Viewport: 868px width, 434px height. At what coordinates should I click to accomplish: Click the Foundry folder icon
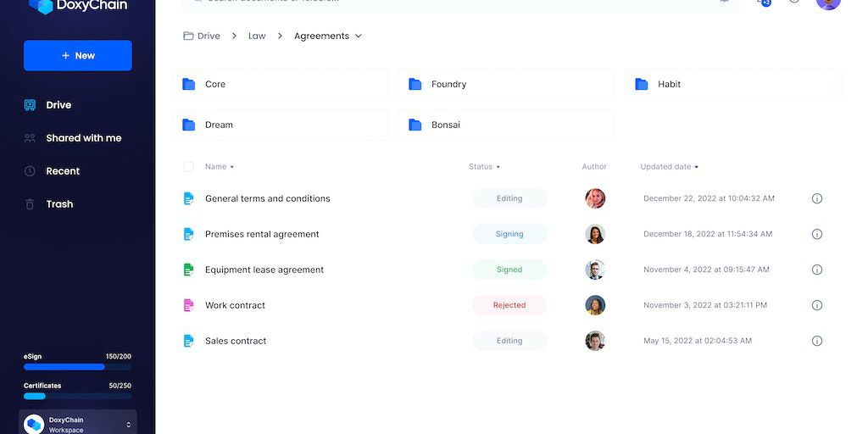tap(415, 84)
